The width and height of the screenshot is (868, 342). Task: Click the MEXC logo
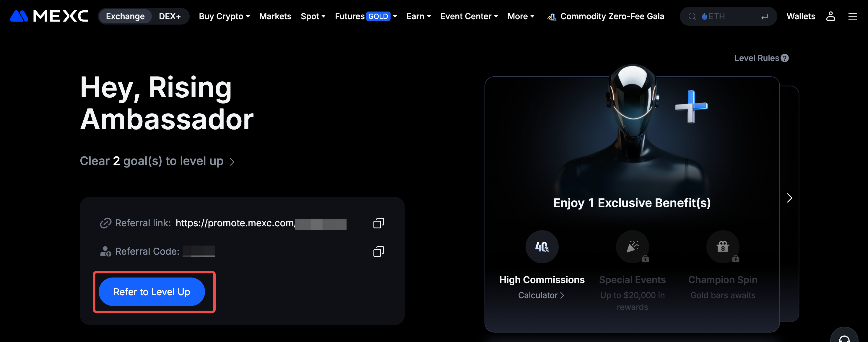coord(49,16)
